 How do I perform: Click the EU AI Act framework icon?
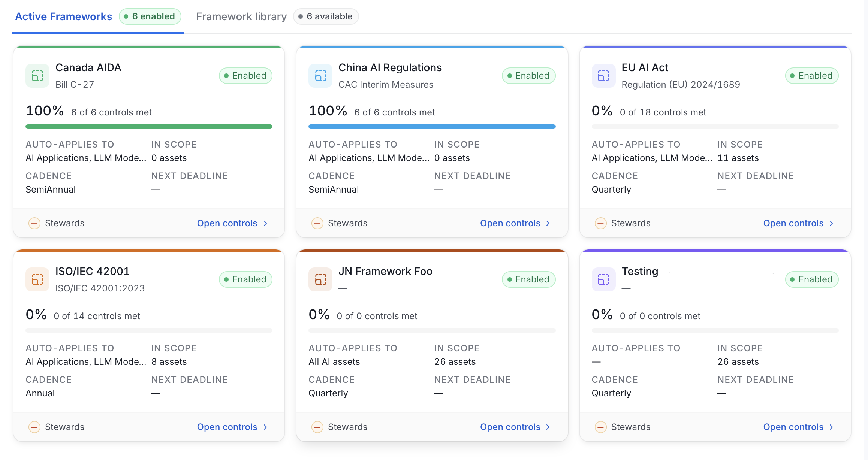tap(603, 76)
